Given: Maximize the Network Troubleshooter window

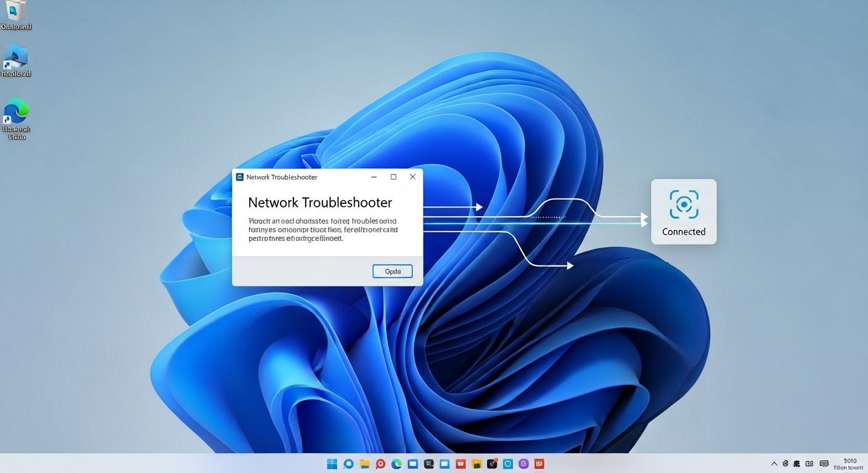Looking at the screenshot, I should point(393,177).
